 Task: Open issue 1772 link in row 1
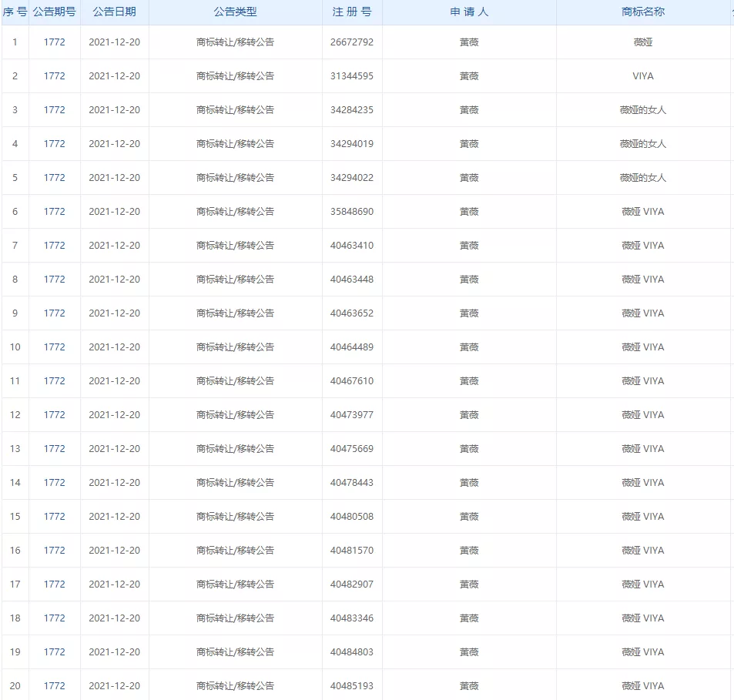tap(55, 42)
